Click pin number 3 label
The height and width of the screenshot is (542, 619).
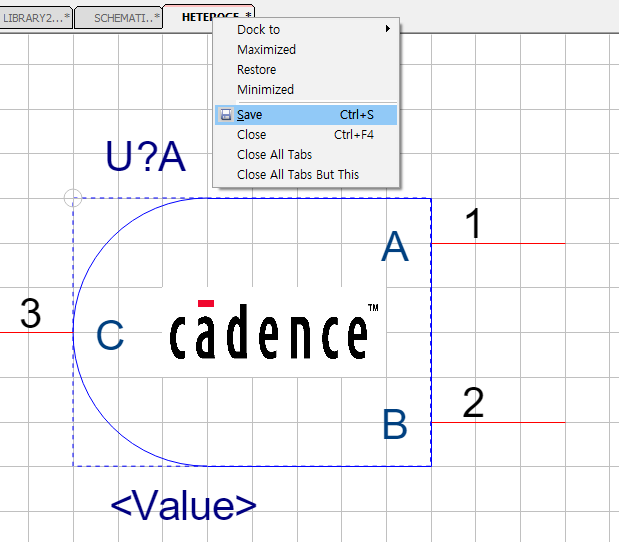pos(31,313)
